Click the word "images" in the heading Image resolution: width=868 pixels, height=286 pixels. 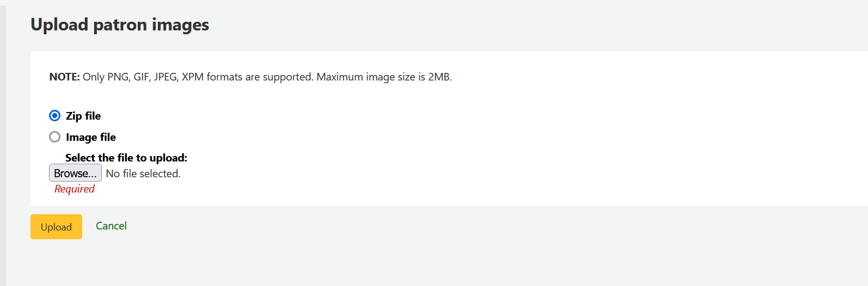[x=180, y=24]
